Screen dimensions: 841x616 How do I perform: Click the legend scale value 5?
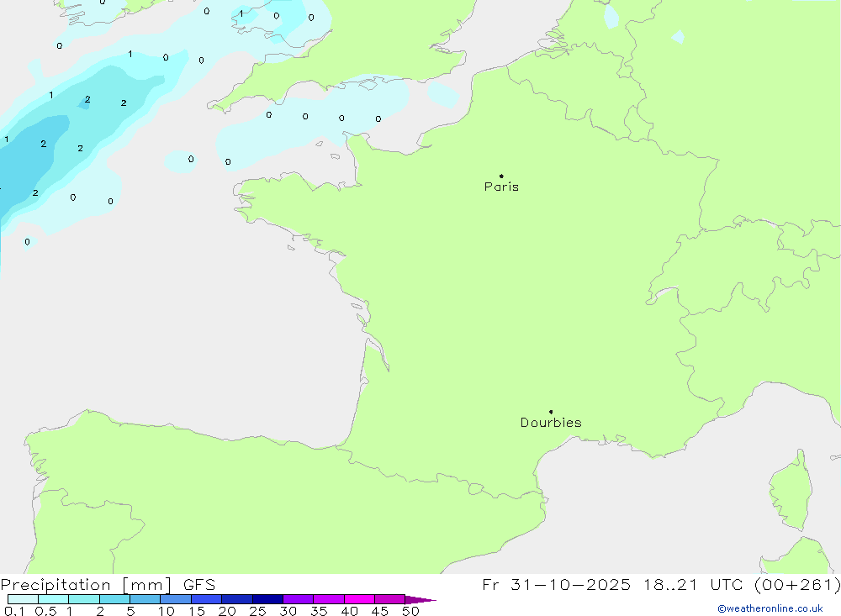[x=130, y=611]
